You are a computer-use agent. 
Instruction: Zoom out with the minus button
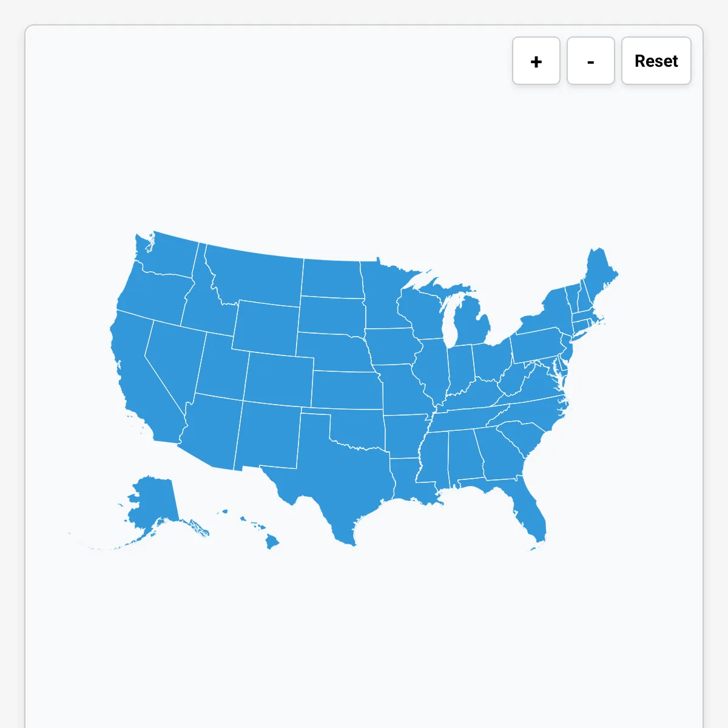pos(591,61)
